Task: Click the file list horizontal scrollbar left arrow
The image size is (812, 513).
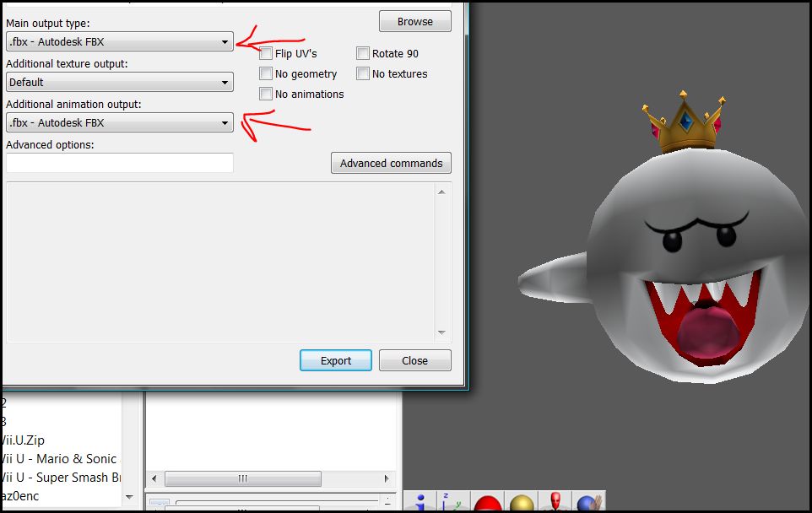Action: pyautogui.click(x=154, y=479)
